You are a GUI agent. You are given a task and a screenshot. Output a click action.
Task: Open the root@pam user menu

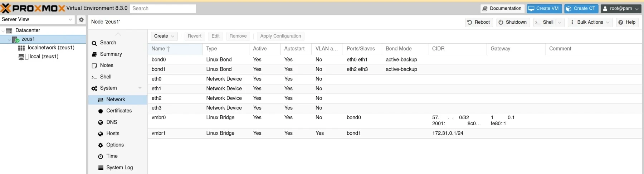(x=621, y=9)
